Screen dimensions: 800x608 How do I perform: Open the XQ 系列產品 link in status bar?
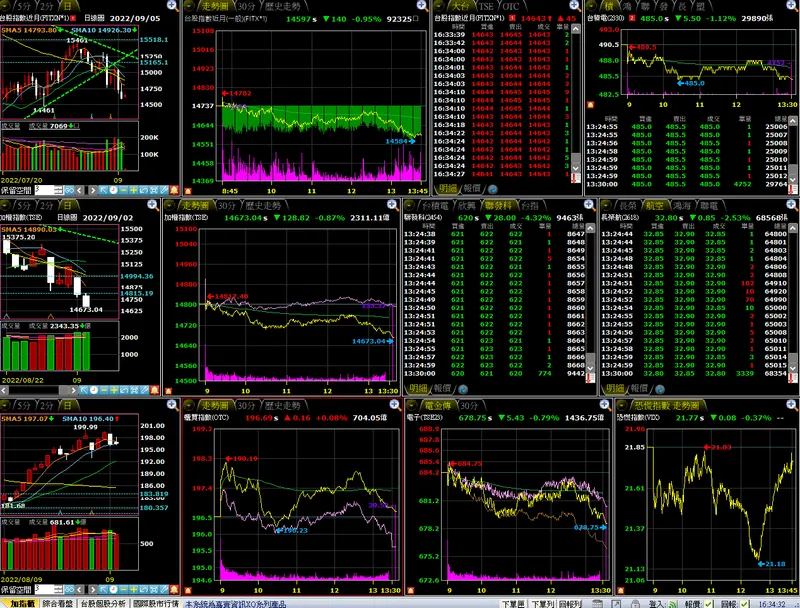pos(235,603)
